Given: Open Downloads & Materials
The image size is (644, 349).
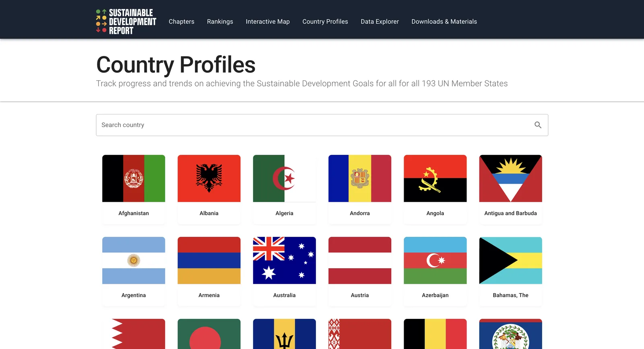Looking at the screenshot, I should pyautogui.click(x=444, y=22).
